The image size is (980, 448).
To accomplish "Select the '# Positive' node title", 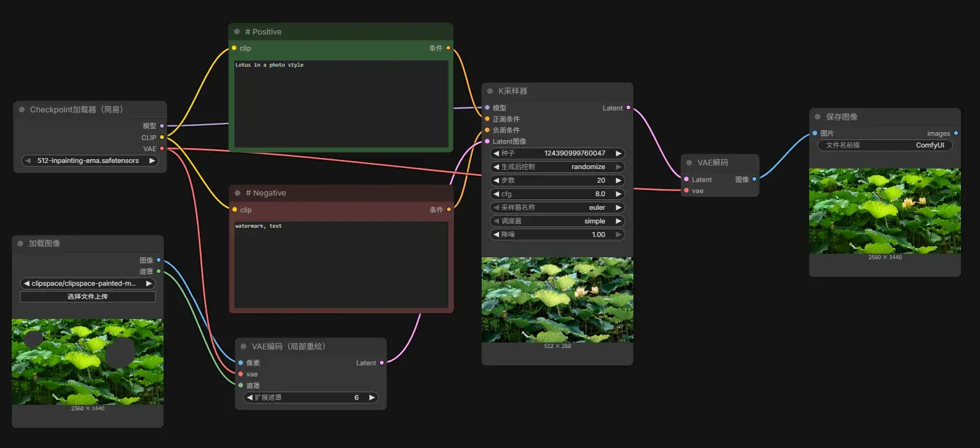I will click(263, 31).
